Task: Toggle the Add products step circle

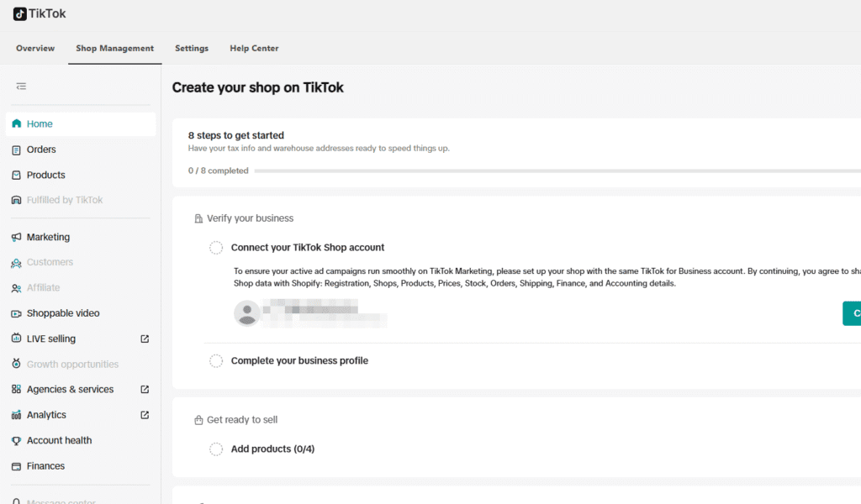Action: coord(216,449)
